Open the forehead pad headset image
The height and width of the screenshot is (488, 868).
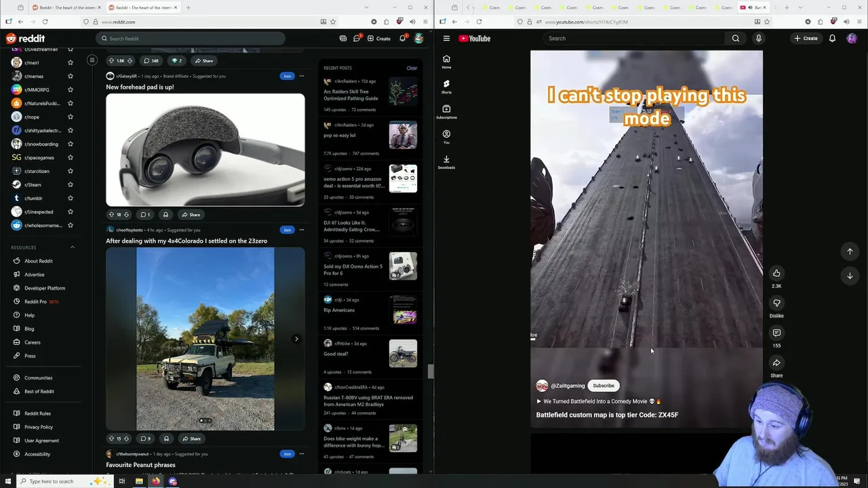coord(205,150)
